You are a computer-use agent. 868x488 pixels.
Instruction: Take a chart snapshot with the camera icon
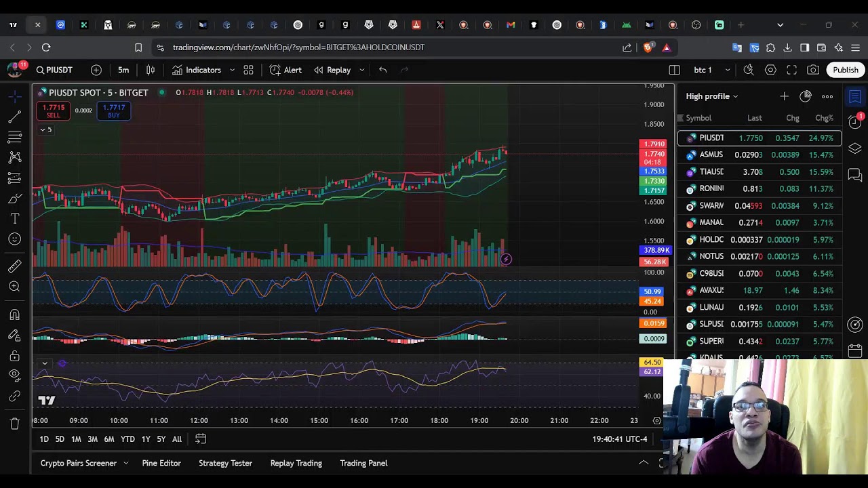(x=813, y=70)
